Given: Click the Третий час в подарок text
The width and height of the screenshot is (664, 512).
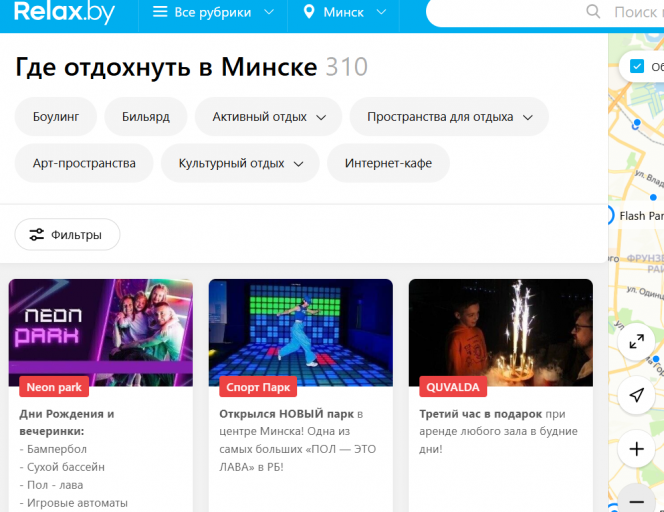Looking at the screenshot, I should (x=480, y=414).
